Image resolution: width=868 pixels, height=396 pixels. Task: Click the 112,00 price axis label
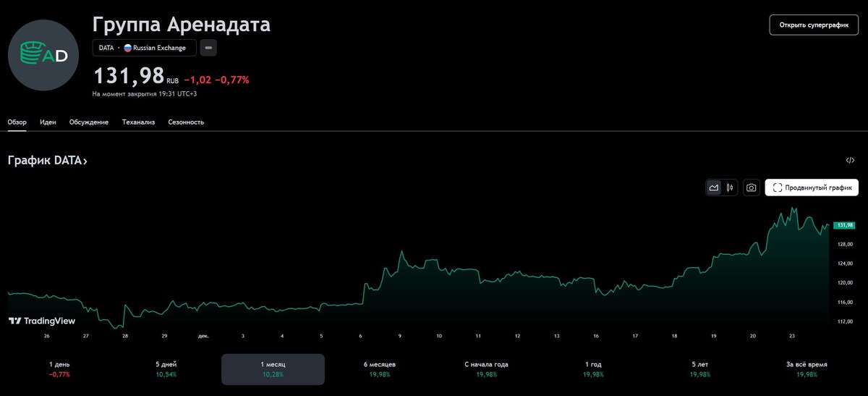point(845,321)
